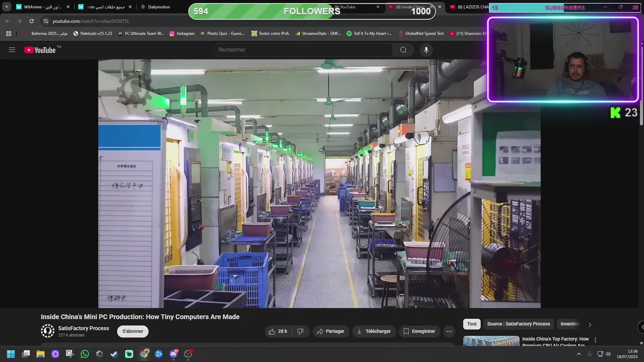Open SatisFactory Process channel avatar
This screenshot has height=362, width=644.
(x=47, y=331)
